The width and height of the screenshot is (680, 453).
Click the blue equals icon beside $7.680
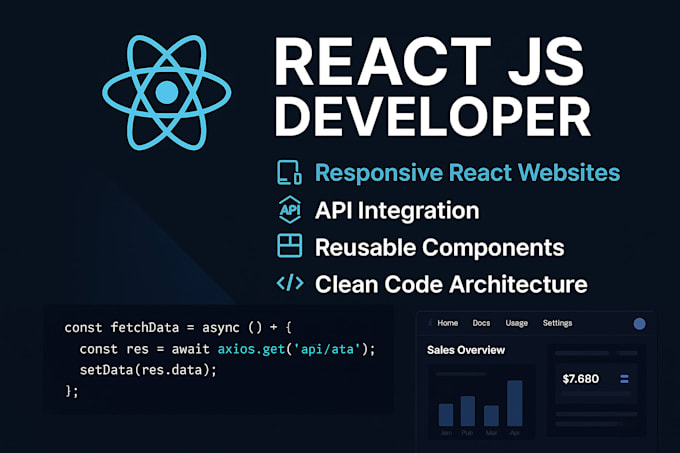coord(624,379)
